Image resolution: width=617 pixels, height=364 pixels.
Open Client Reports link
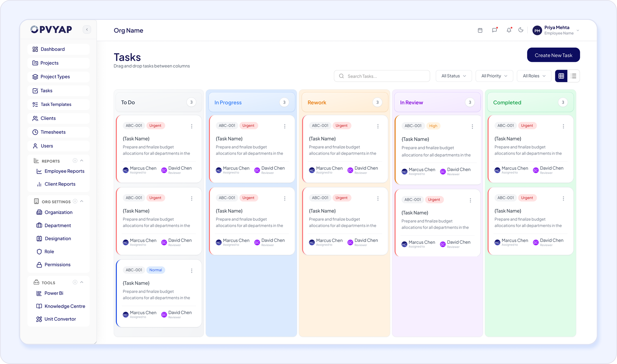coord(56,184)
